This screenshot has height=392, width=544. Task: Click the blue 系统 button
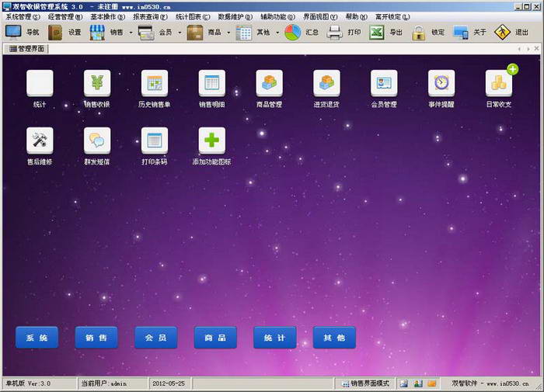click(x=37, y=337)
